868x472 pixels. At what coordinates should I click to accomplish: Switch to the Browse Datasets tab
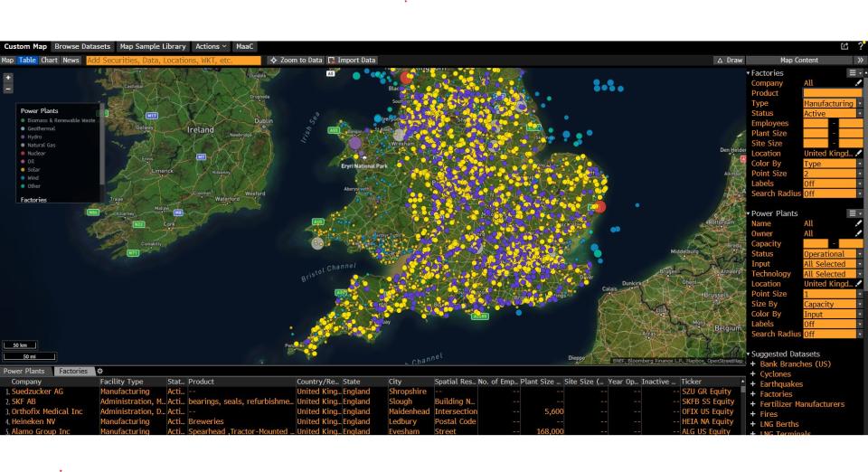(x=82, y=46)
